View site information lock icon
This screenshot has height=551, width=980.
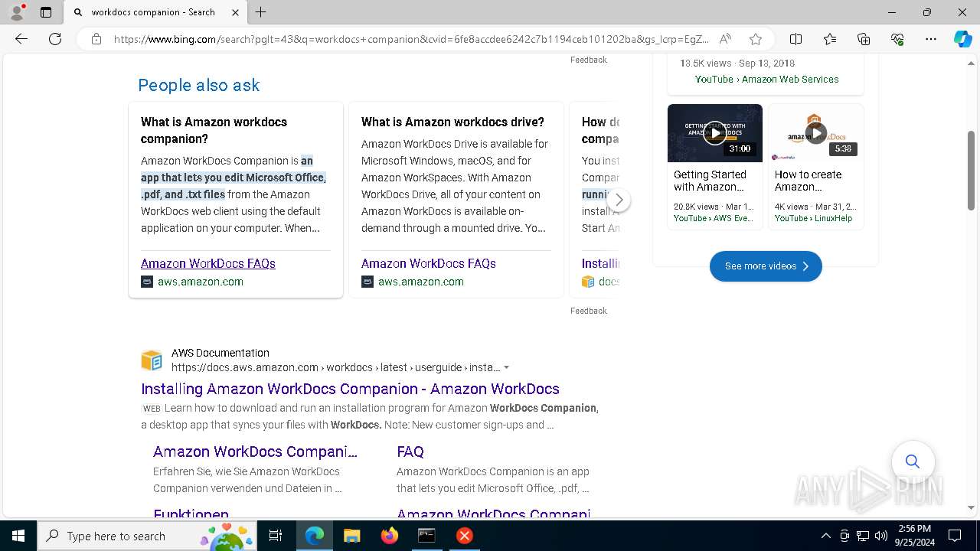(x=96, y=39)
